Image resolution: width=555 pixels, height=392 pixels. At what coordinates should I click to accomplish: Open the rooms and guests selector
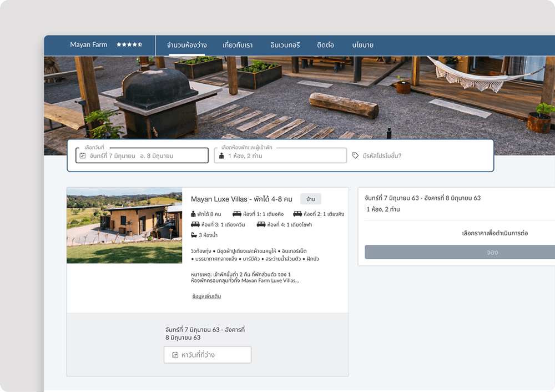[x=280, y=155]
